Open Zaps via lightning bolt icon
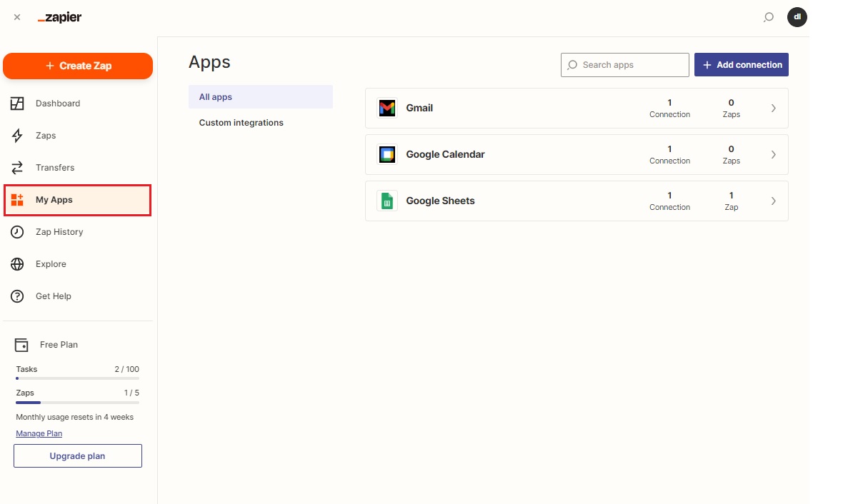 [x=18, y=136]
